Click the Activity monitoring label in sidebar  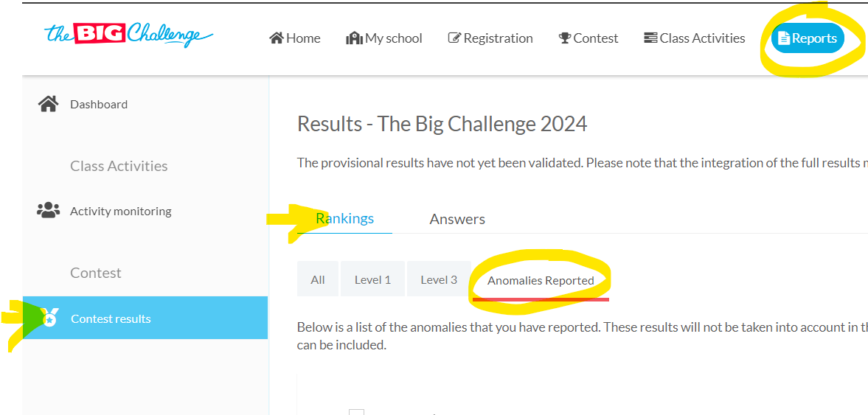coord(120,211)
